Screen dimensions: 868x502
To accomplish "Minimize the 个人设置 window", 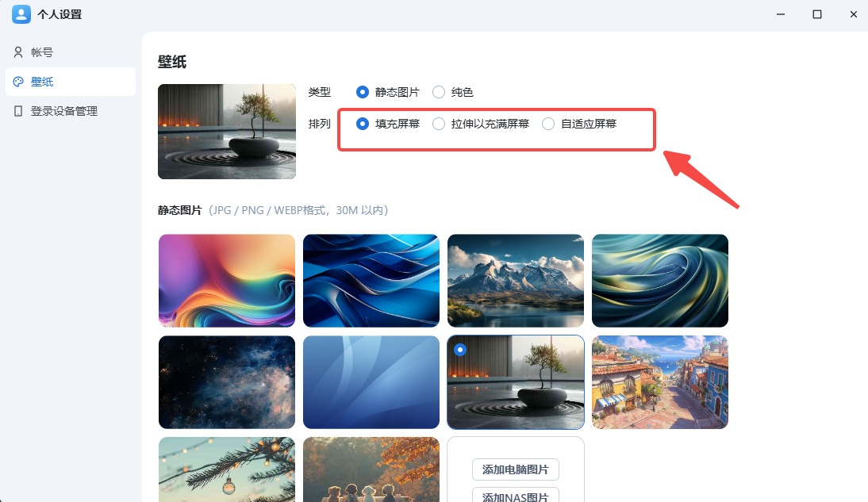I will (x=781, y=14).
